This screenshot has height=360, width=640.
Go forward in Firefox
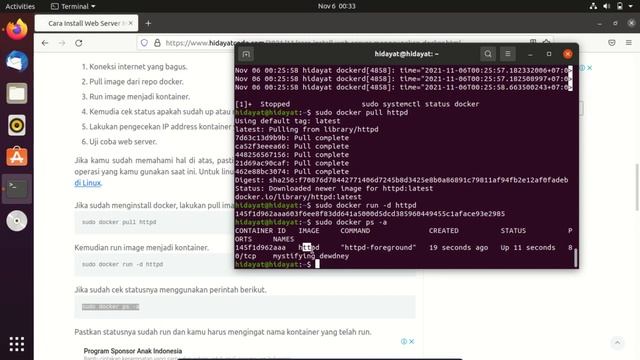(x=62, y=43)
